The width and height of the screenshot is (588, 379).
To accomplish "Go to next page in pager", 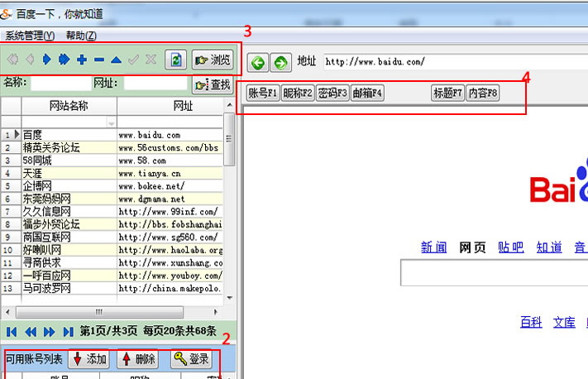I will point(49,332).
